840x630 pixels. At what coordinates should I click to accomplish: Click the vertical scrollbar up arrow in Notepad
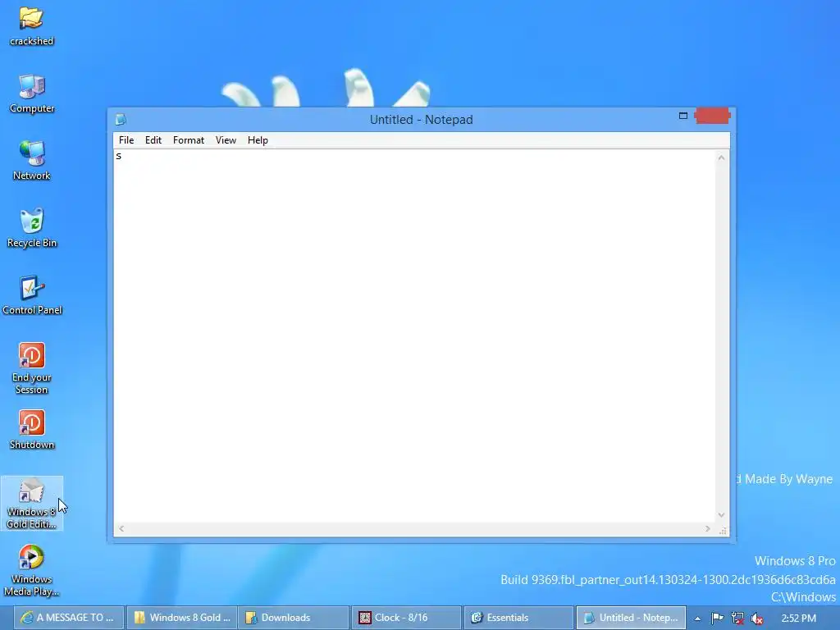722,157
